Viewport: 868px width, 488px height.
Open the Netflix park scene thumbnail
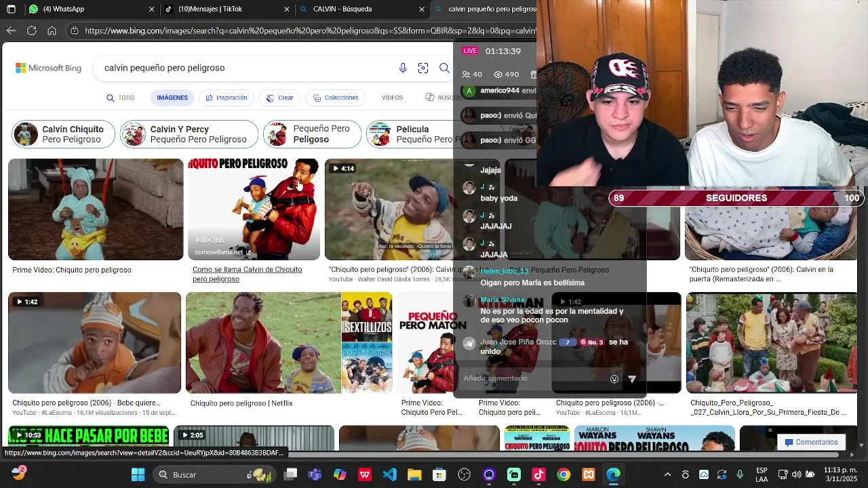(263, 342)
